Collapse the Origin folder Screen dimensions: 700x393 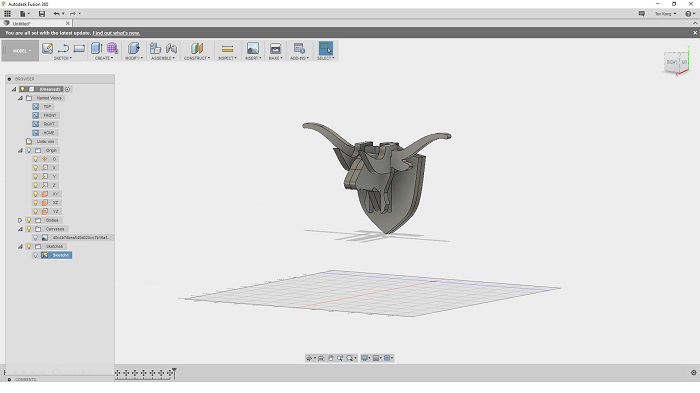[20, 151]
